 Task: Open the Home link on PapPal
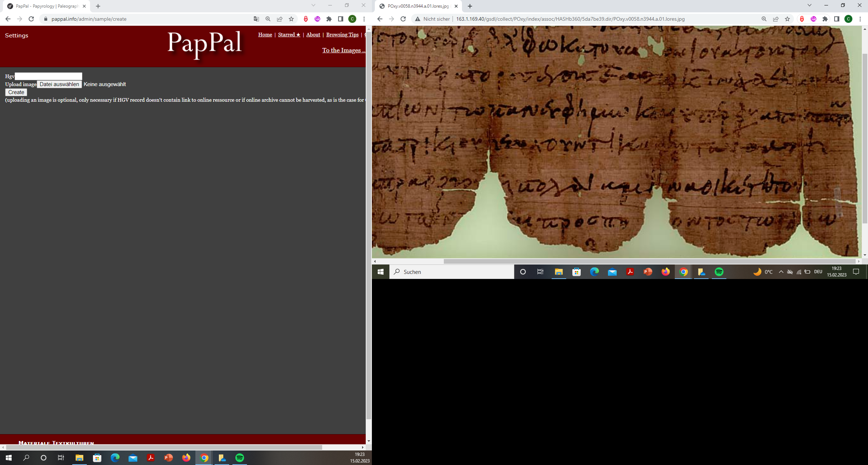265,35
